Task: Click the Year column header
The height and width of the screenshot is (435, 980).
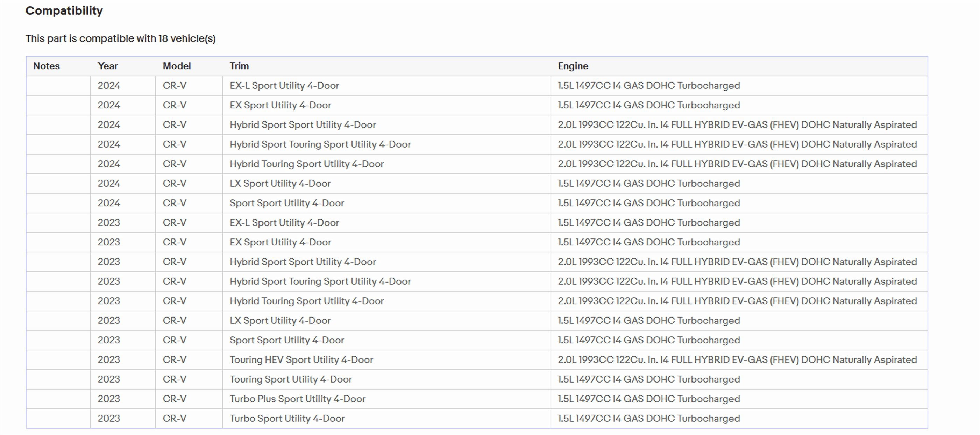Action: click(108, 66)
